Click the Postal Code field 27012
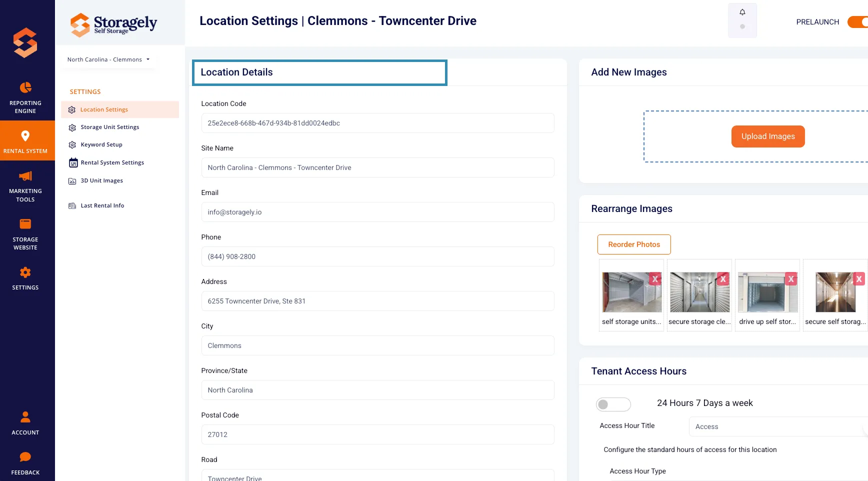 377,434
